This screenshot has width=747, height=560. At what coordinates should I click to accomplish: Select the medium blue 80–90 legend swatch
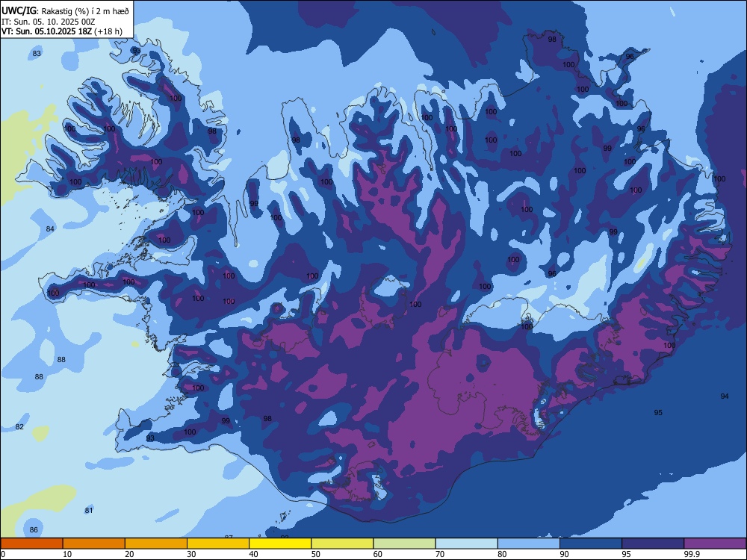(529, 544)
